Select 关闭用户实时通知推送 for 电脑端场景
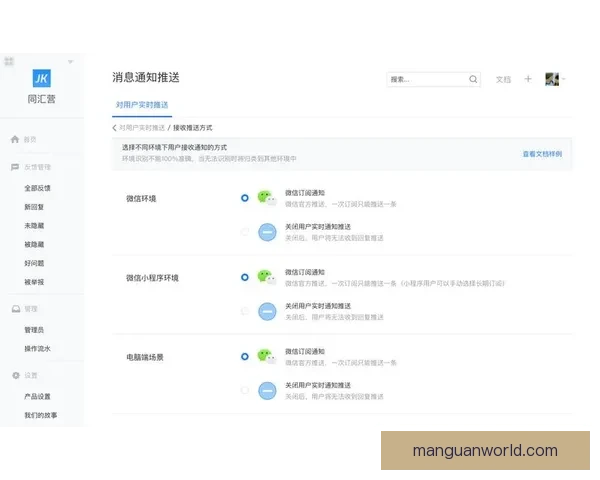This screenshot has height=480, width=600. (x=245, y=390)
